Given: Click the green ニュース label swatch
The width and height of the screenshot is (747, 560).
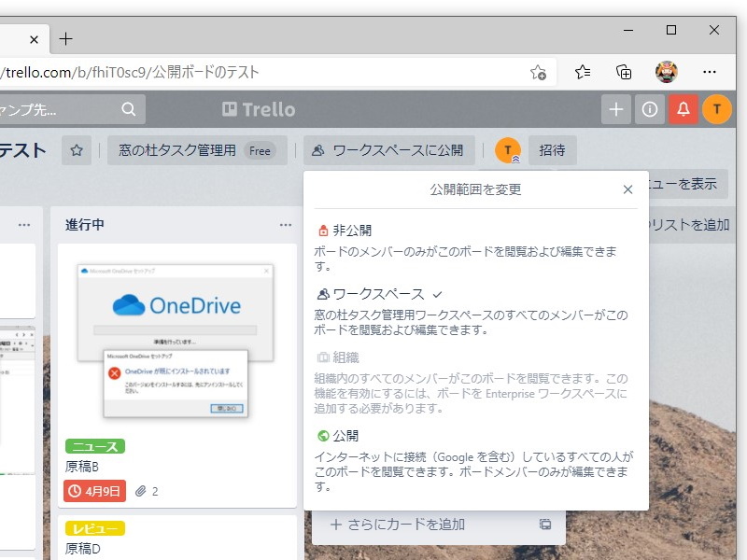Looking at the screenshot, I should point(93,446).
